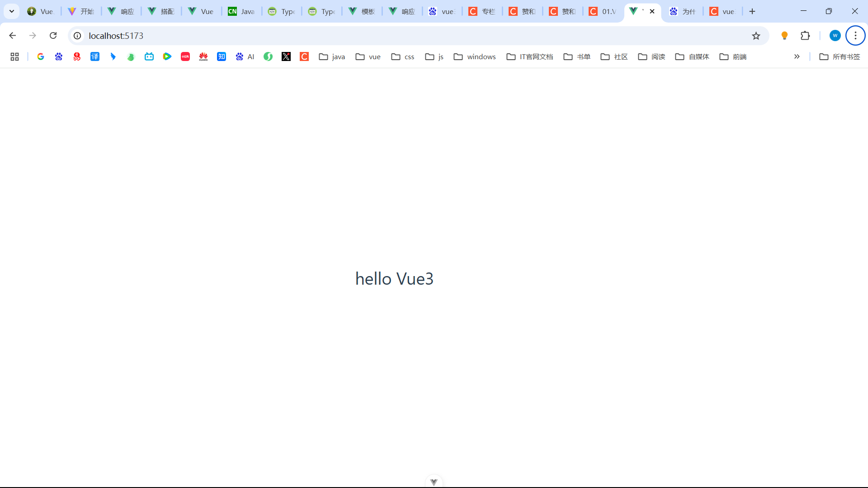Switch to the 01.V tab
Screen dimensions: 868x488
(603, 11)
